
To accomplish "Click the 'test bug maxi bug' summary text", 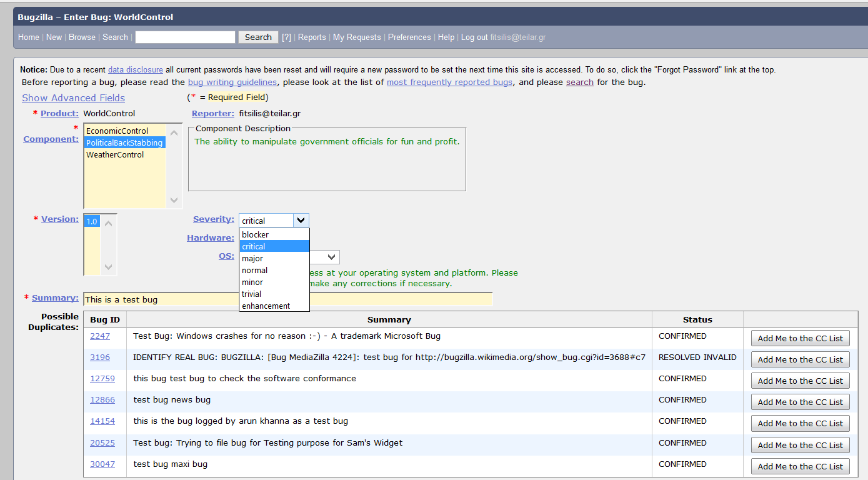I will pyautogui.click(x=171, y=464).
